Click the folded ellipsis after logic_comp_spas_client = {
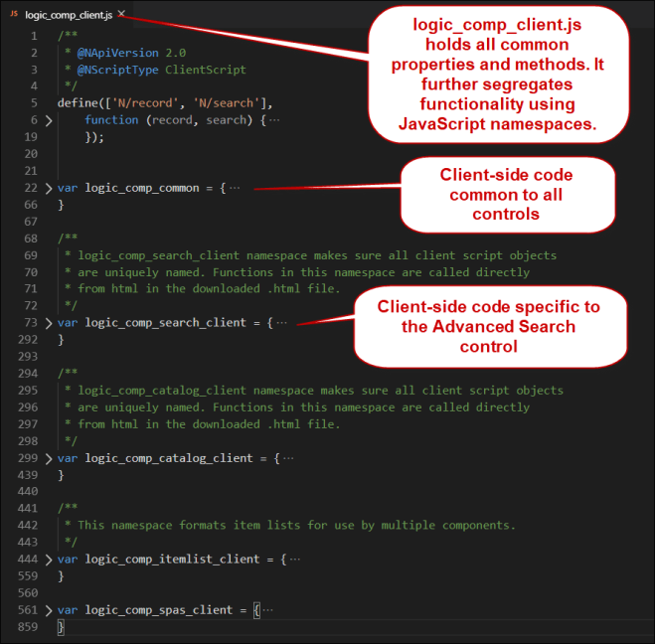The image size is (655, 644). 268,610
